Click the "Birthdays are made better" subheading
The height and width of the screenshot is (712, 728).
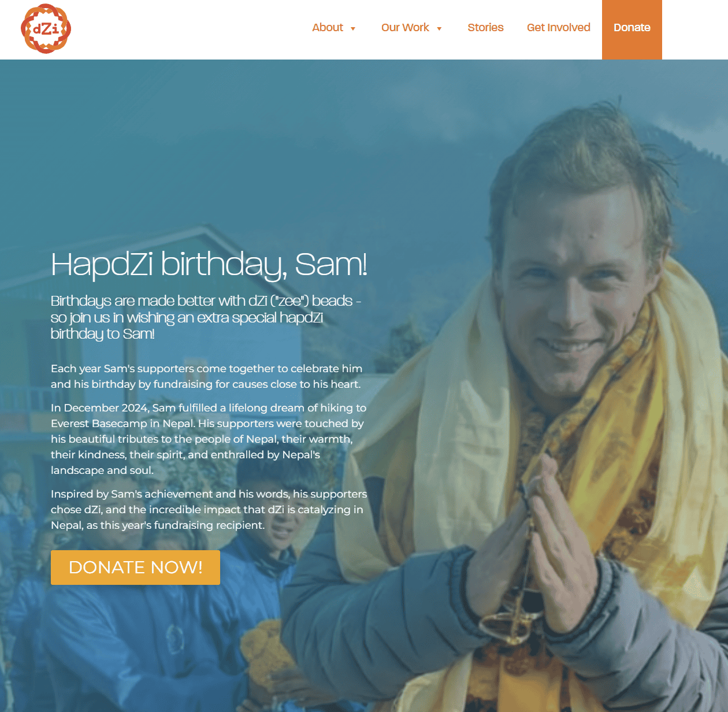pyautogui.click(x=206, y=317)
